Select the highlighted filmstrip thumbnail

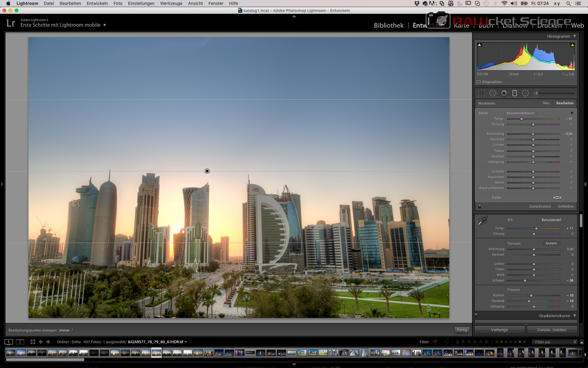coord(156,353)
